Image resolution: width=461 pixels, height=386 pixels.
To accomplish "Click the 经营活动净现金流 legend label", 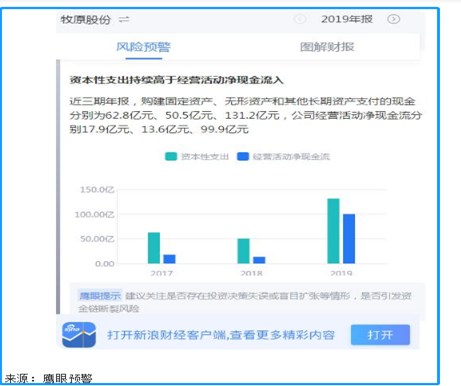I will point(291,157).
